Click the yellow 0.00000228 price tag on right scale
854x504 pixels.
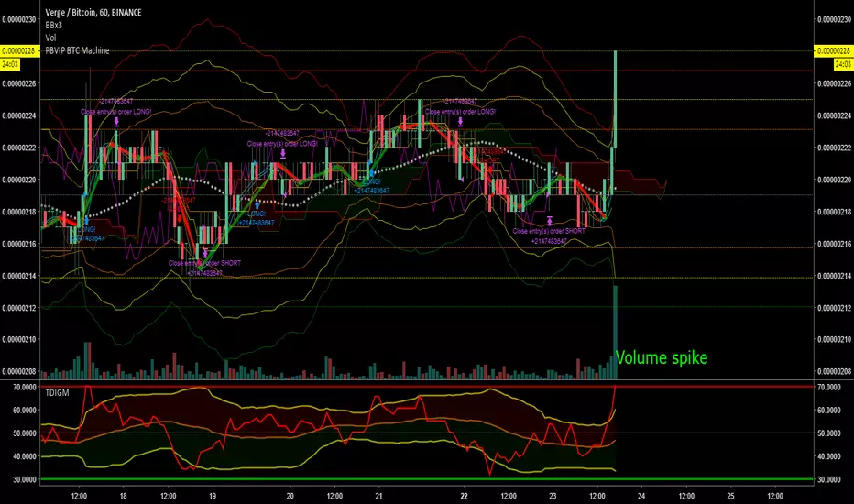833,51
